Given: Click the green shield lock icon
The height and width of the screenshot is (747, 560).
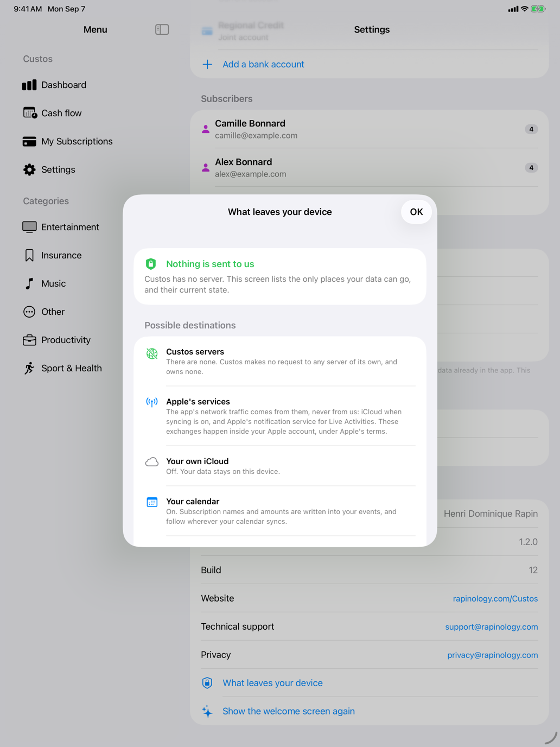Looking at the screenshot, I should pyautogui.click(x=151, y=264).
